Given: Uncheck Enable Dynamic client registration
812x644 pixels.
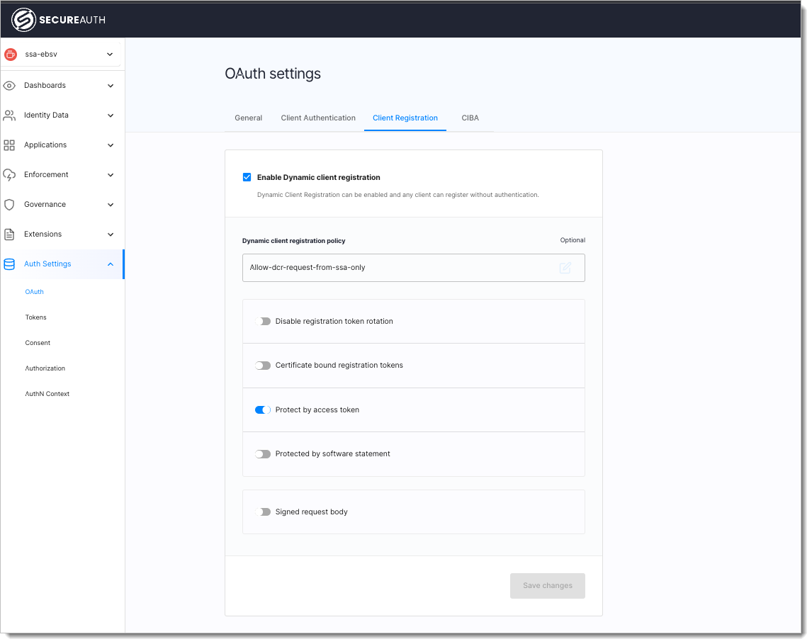Looking at the screenshot, I should [247, 177].
